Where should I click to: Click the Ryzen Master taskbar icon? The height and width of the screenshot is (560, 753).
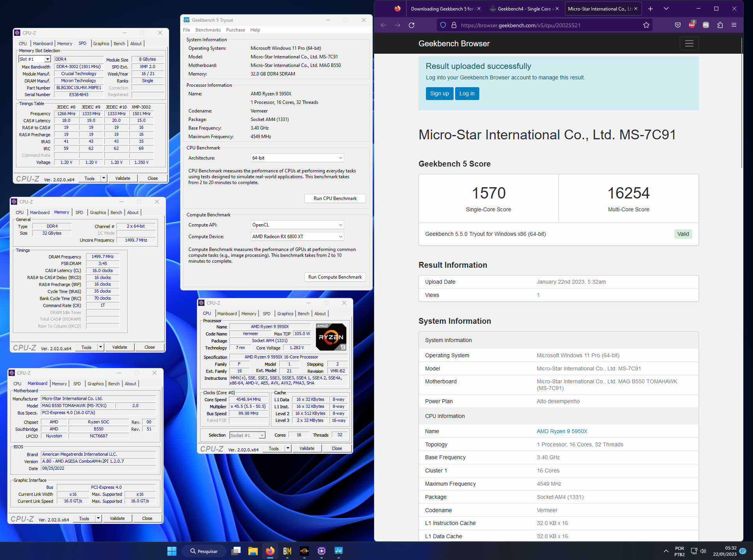(304, 551)
